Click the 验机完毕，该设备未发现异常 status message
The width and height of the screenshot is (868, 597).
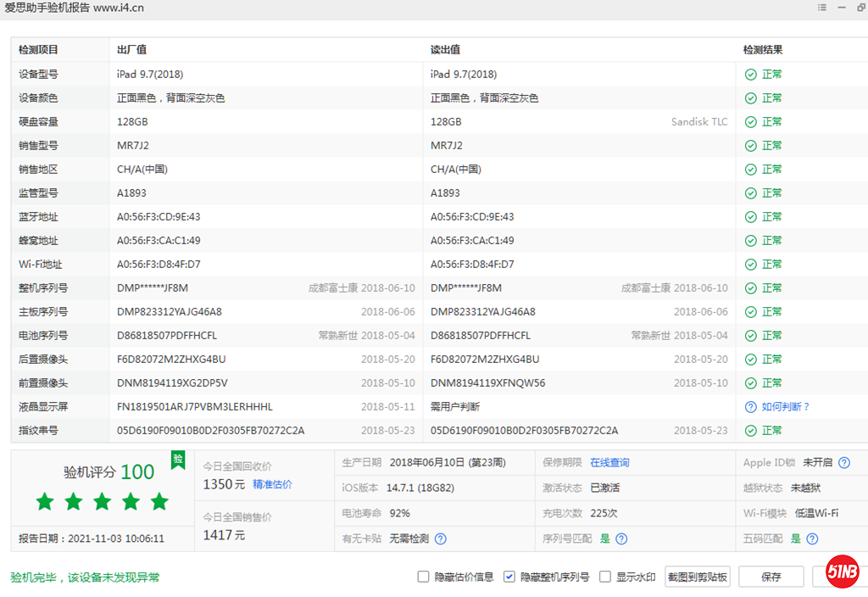(85, 577)
